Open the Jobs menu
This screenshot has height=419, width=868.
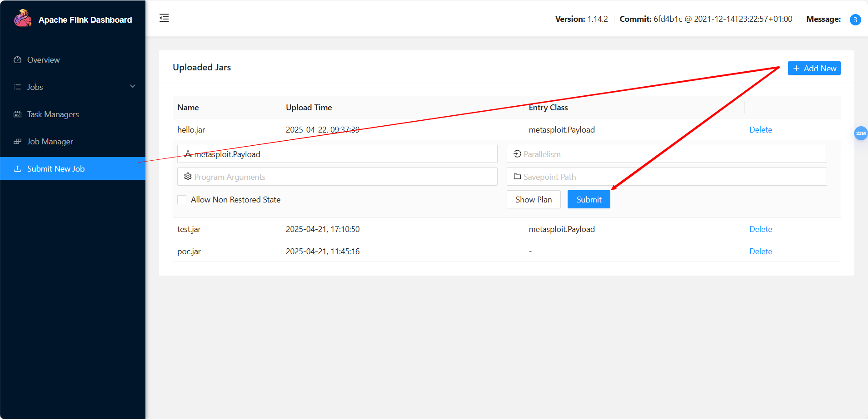tap(73, 87)
